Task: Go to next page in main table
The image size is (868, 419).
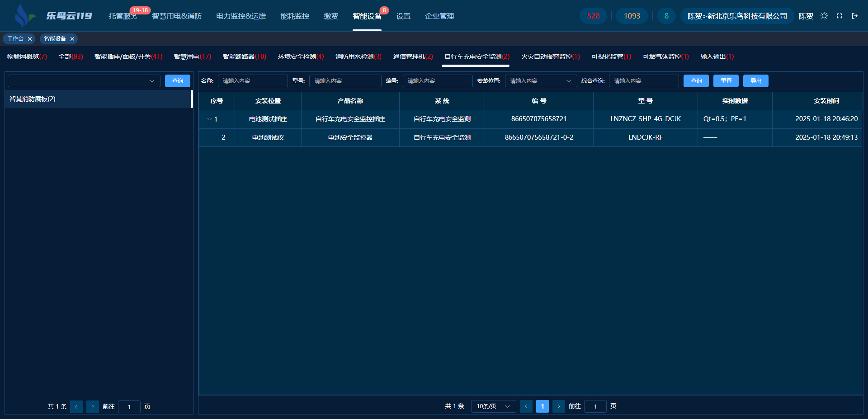Action: [559, 406]
